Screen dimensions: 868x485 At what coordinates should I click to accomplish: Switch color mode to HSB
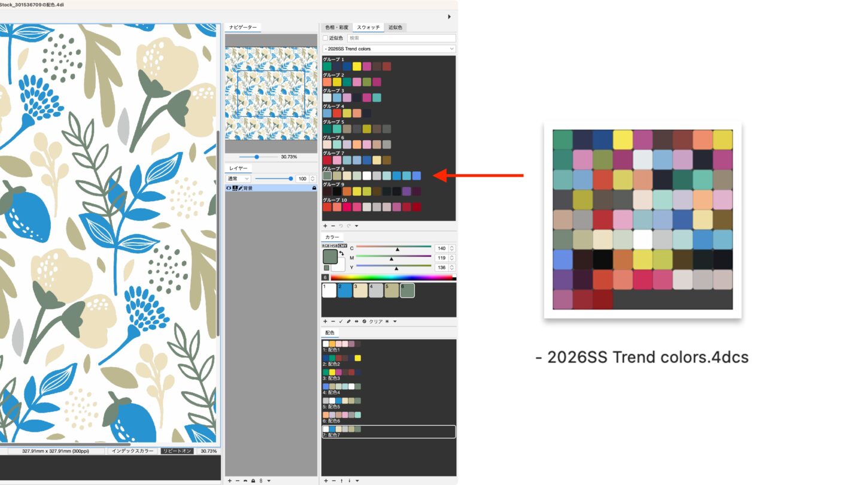(x=333, y=245)
